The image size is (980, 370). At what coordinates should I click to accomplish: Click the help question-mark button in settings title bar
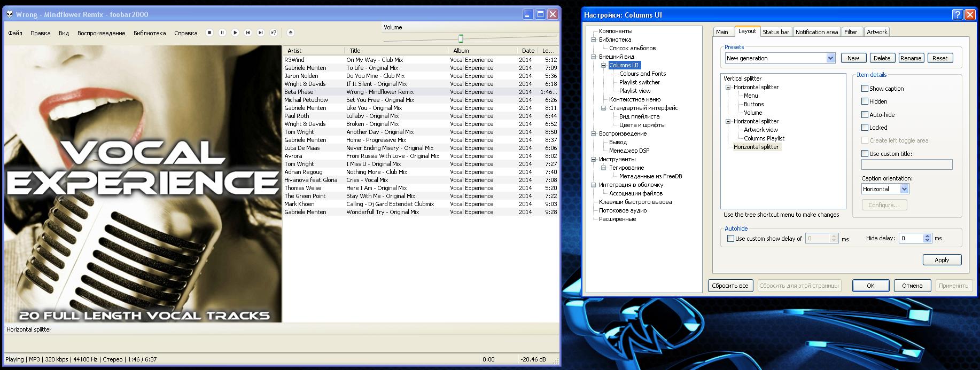click(956, 15)
